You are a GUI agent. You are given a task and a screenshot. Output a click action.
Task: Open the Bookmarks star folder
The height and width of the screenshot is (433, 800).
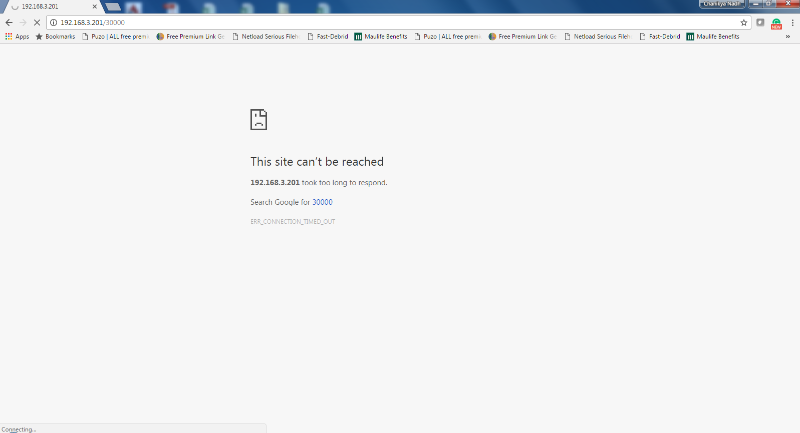55,36
